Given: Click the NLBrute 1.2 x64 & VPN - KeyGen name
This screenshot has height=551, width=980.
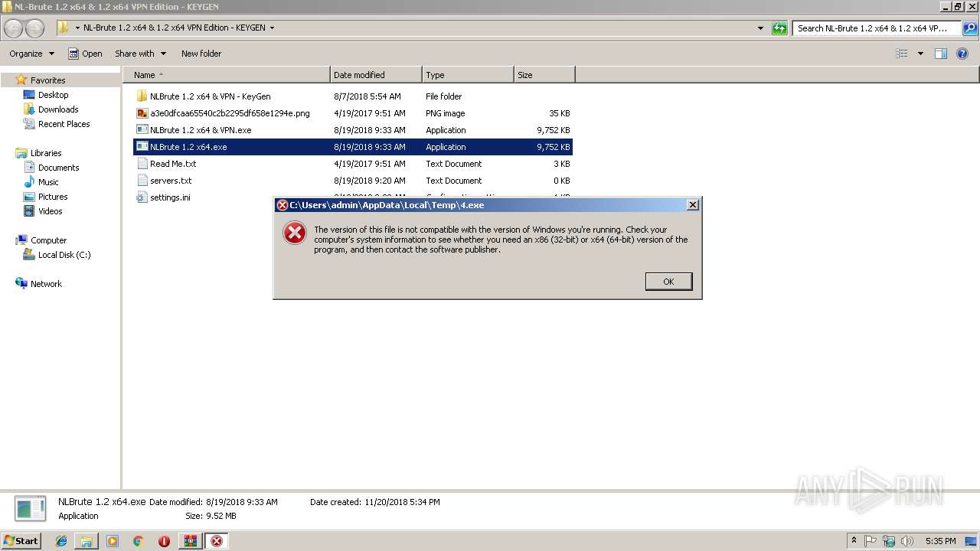Looking at the screenshot, I should tap(211, 96).
